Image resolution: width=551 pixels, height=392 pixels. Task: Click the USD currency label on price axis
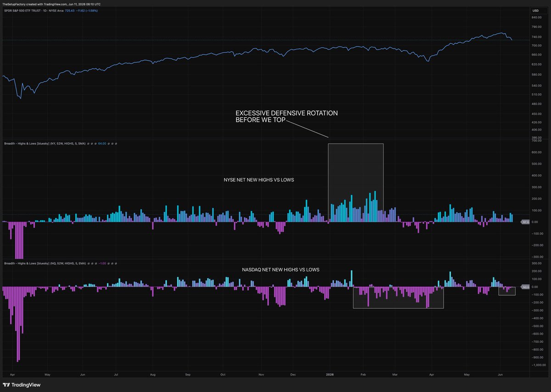click(535, 10)
